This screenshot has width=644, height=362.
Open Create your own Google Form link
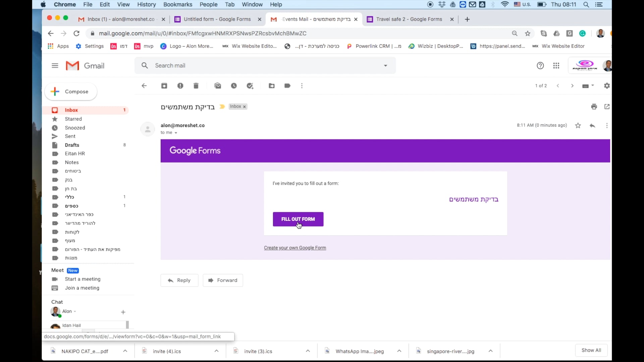point(295,248)
